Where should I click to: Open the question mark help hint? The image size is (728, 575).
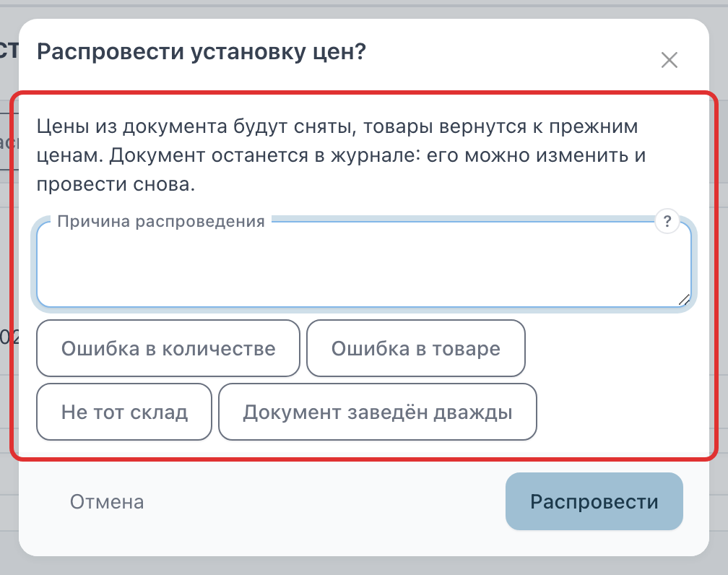point(667,221)
